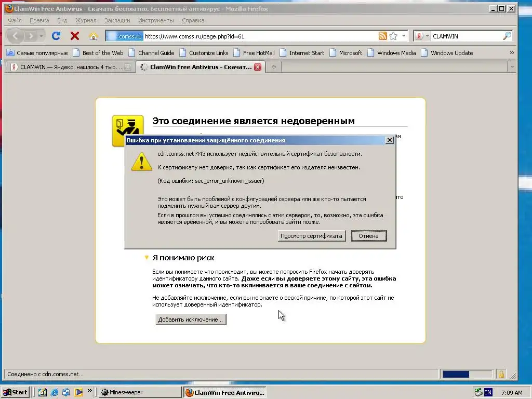Click the Show Desktop quick launch icon
This screenshot has height=399, width=532.
coord(43,392)
